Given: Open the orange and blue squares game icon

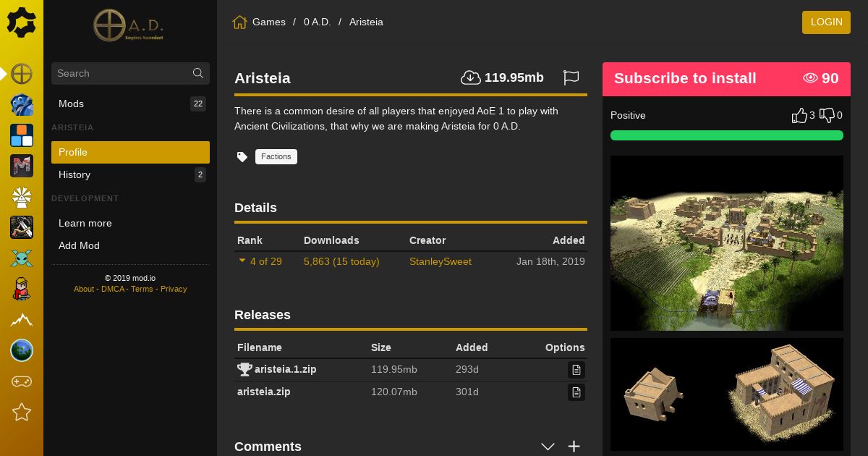Looking at the screenshot, I should click(22, 135).
